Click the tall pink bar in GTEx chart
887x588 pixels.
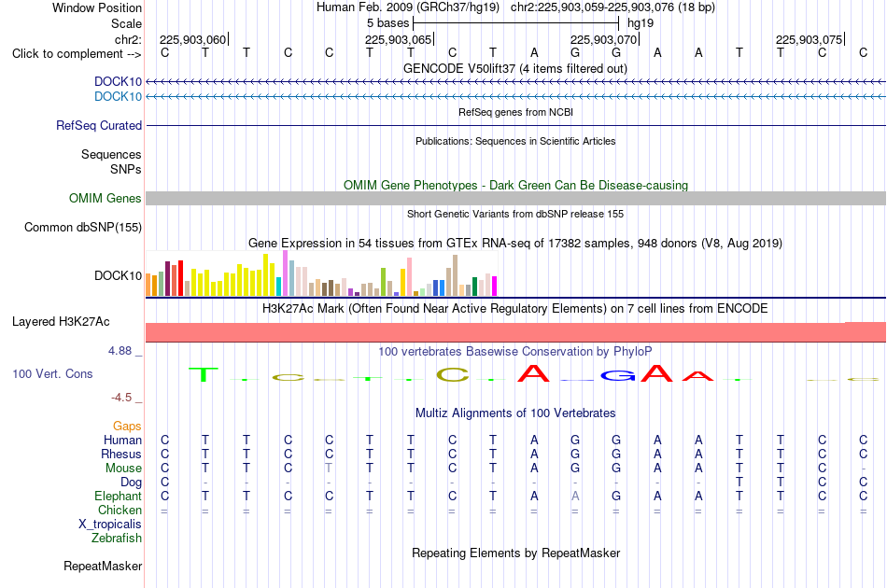(409, 277)
